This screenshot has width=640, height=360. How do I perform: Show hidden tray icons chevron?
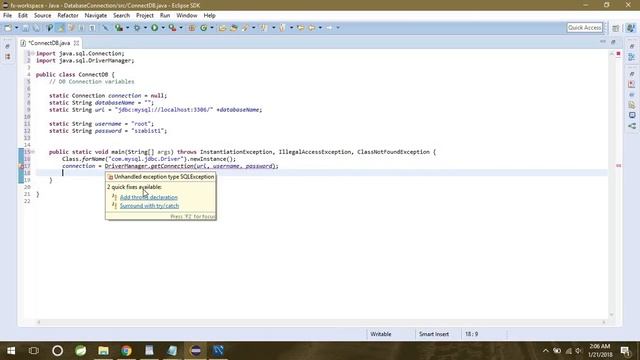(x=546, y=351)
